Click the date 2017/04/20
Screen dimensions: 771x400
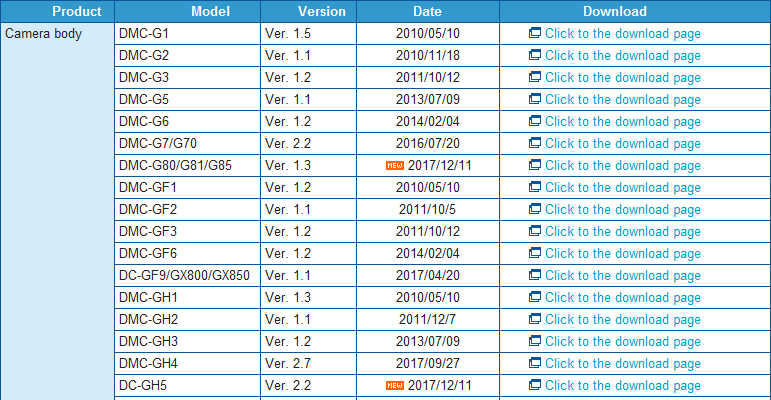[x=428, y=276]
